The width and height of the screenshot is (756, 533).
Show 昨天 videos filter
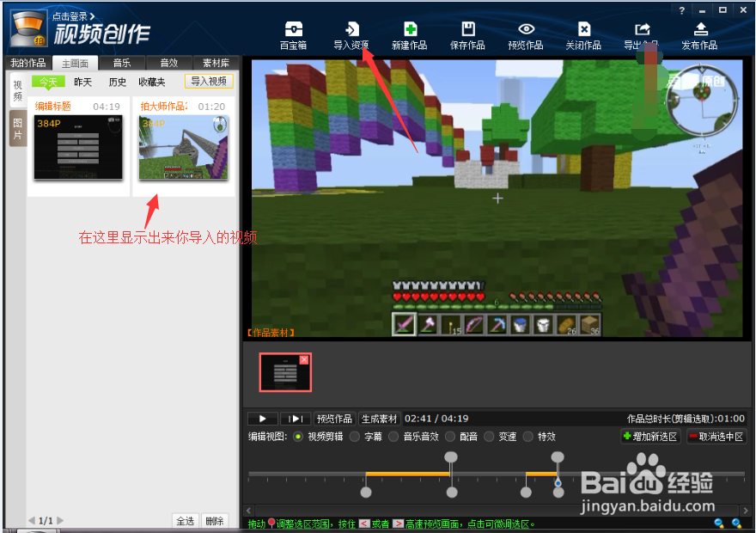coord(83,82)
